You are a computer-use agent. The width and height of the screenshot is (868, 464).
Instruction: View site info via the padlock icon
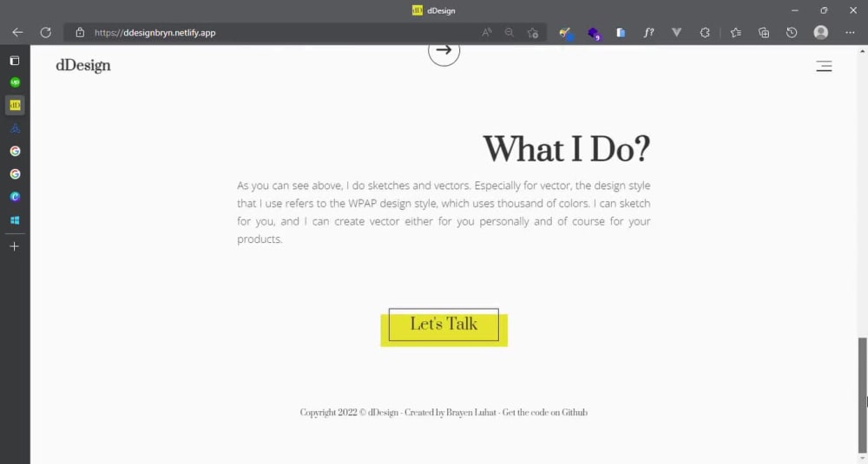point(80,33)
